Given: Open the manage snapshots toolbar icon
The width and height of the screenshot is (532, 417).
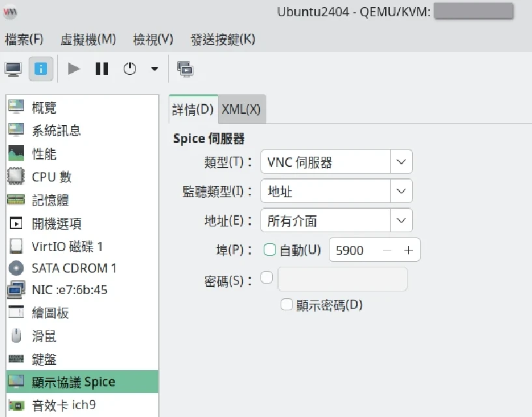Looking at the screenshot, I should 185,69.
